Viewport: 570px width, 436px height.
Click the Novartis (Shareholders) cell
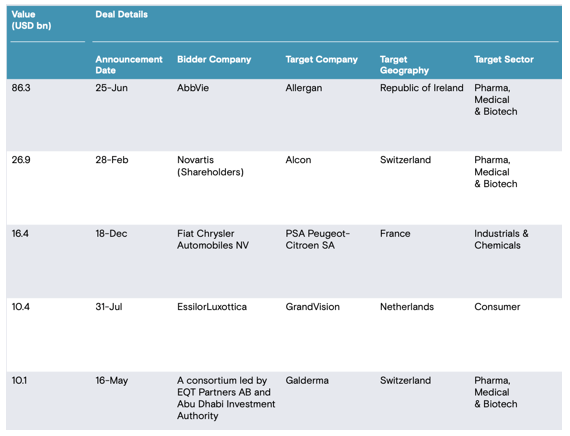[210, 166]
